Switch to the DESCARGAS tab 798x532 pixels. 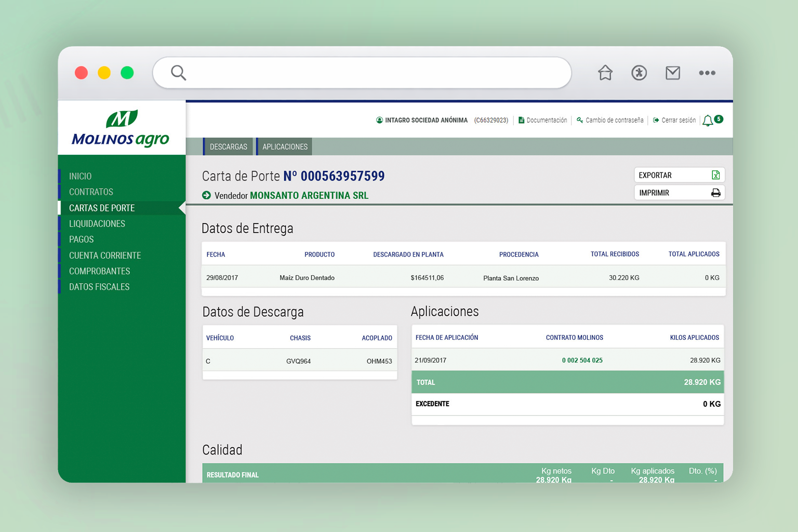pyautogui.click(x=228, y=147)
